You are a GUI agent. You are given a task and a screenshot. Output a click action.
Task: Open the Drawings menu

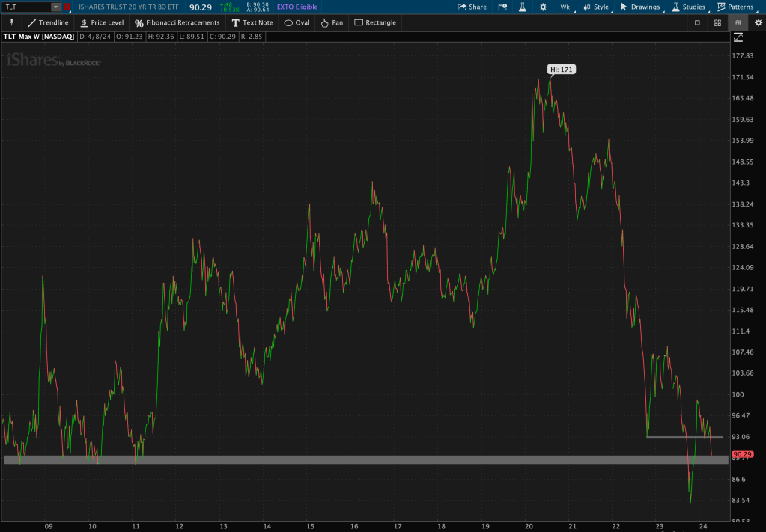pyautogui.click(x=640, y=7)
